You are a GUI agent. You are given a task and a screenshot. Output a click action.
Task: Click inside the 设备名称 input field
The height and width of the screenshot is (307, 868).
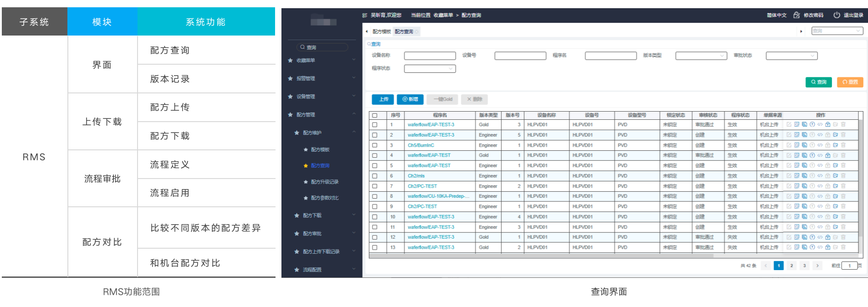[429, 56]
